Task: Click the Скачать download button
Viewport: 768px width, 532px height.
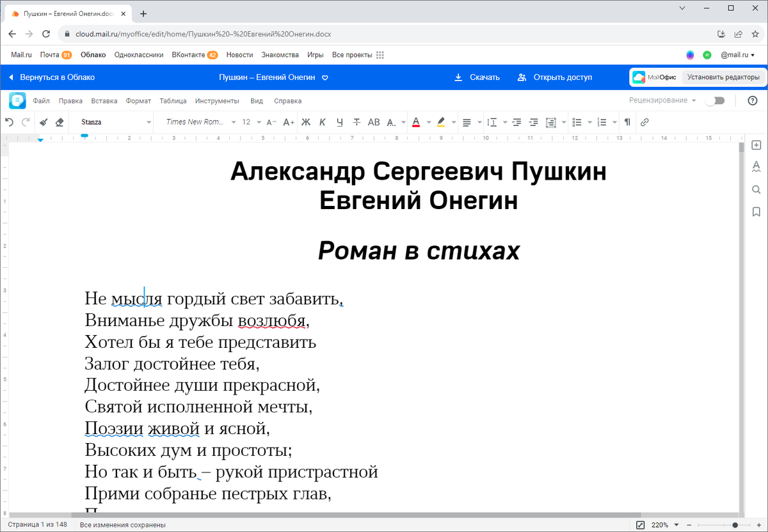Action: click(x=477, y=77)
